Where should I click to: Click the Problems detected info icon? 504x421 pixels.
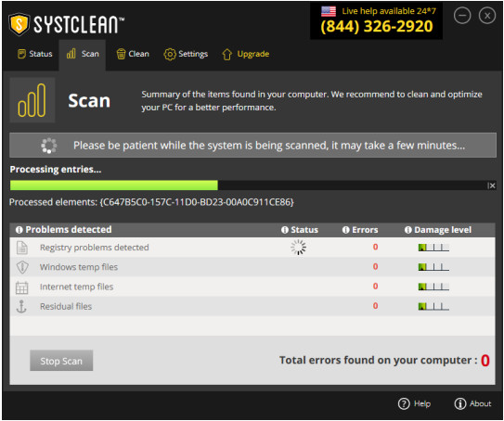point(19,230)
